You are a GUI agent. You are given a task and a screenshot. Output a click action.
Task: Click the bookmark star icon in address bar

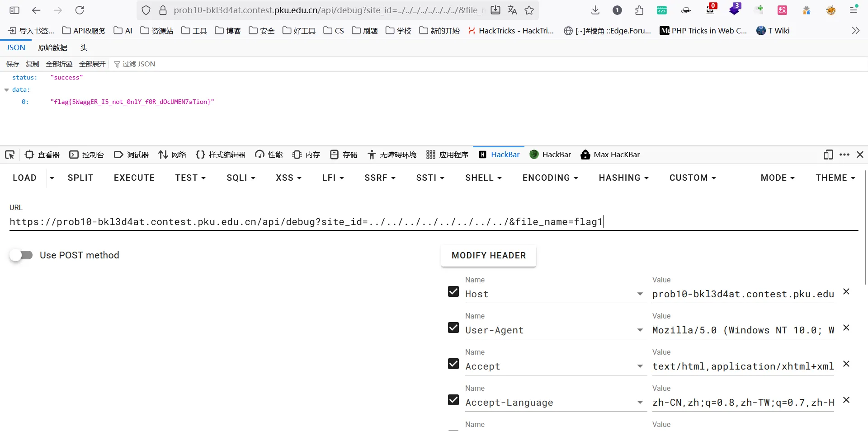(x=529, y=10)
